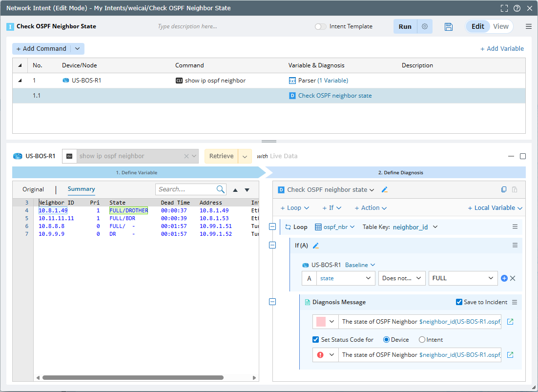Add condition with blue plus icon
538x392 pixels.
(x=504, y=278)
